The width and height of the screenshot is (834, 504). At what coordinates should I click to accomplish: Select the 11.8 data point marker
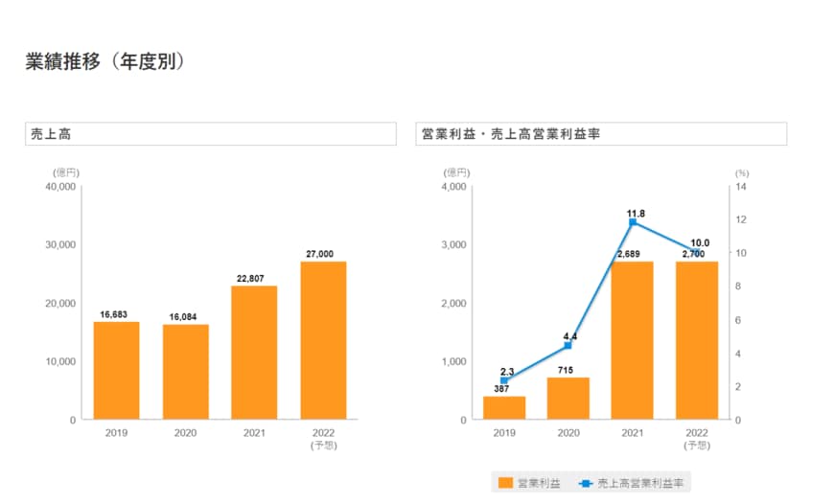632,222
